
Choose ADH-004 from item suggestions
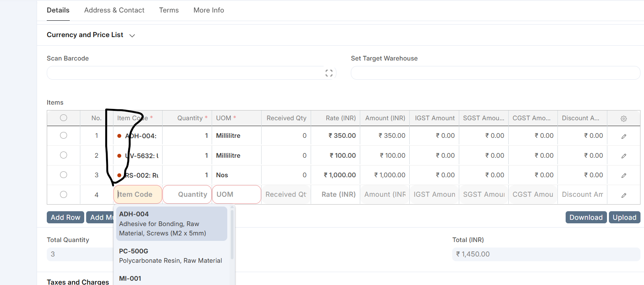coord(172,223)
